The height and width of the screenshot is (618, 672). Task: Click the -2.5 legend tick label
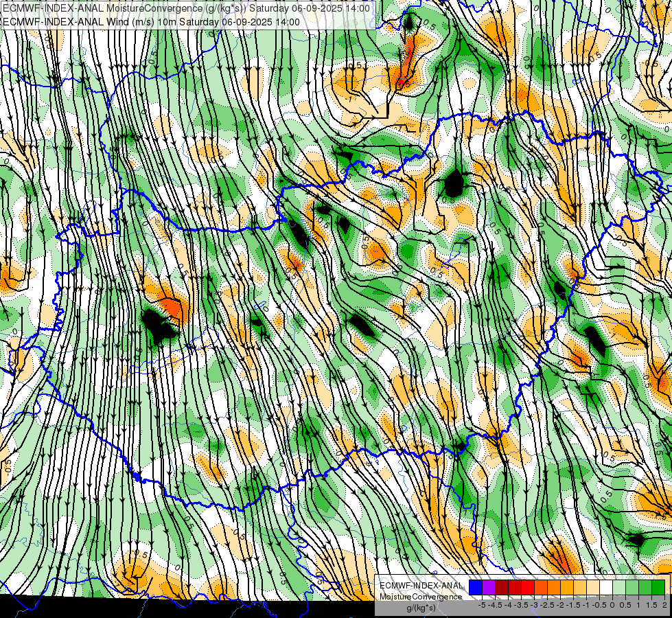point(547,605)
